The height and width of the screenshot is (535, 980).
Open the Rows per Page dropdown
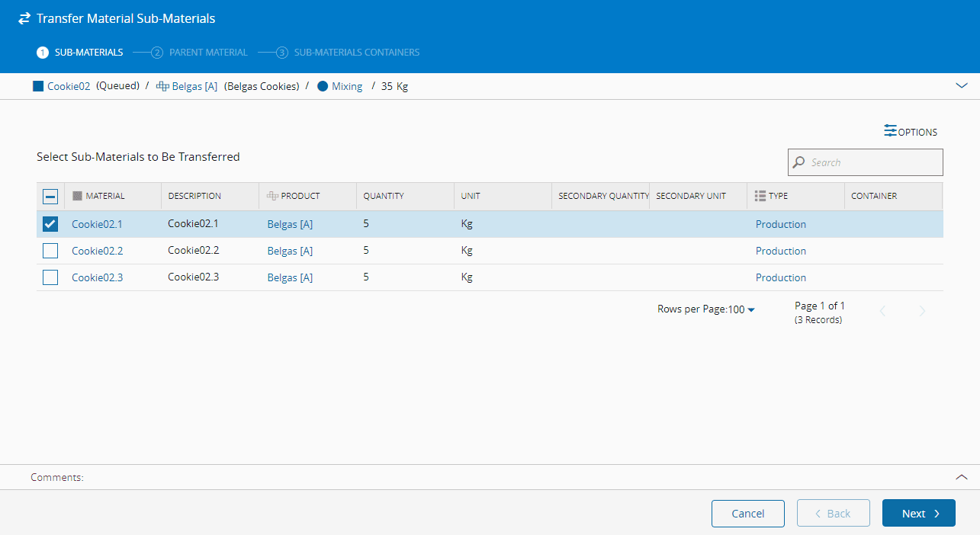741,309
